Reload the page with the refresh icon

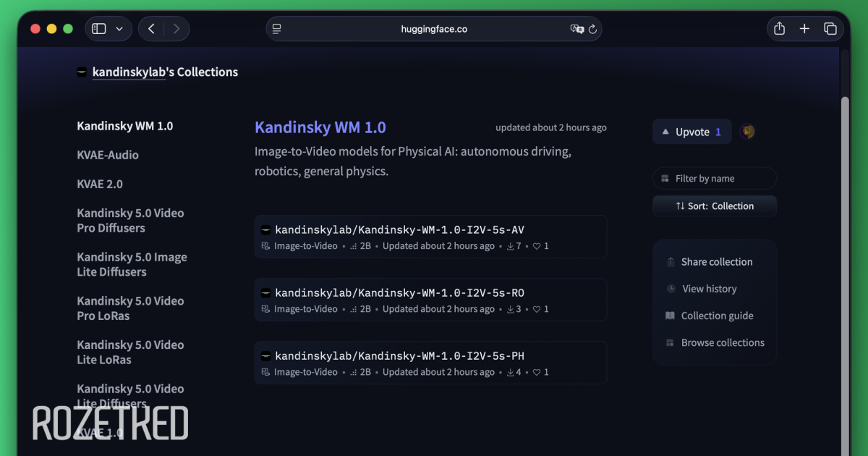click(x=592, y=29)
